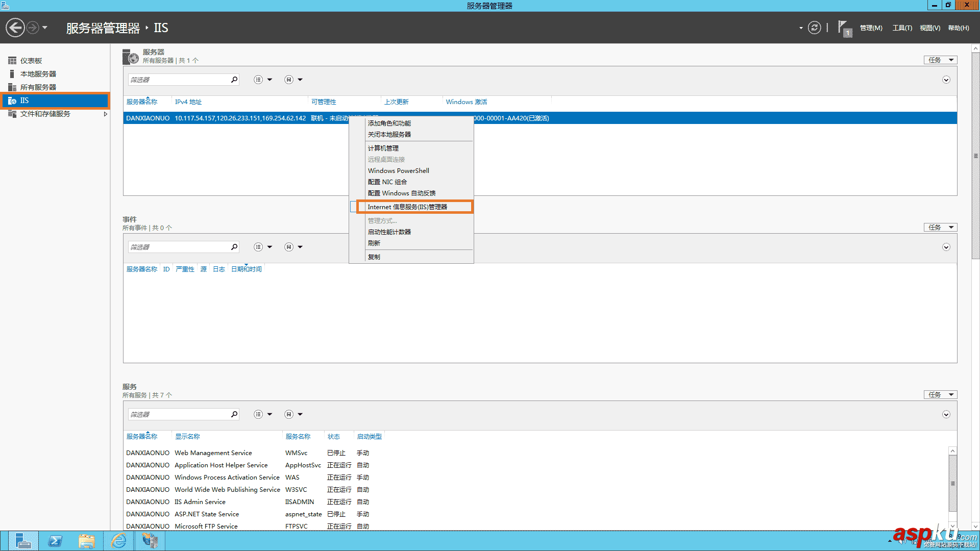Screen dimensions: 980x551
Task: Open PowerShell from the taskbar
Action: (x=55, y=541)
